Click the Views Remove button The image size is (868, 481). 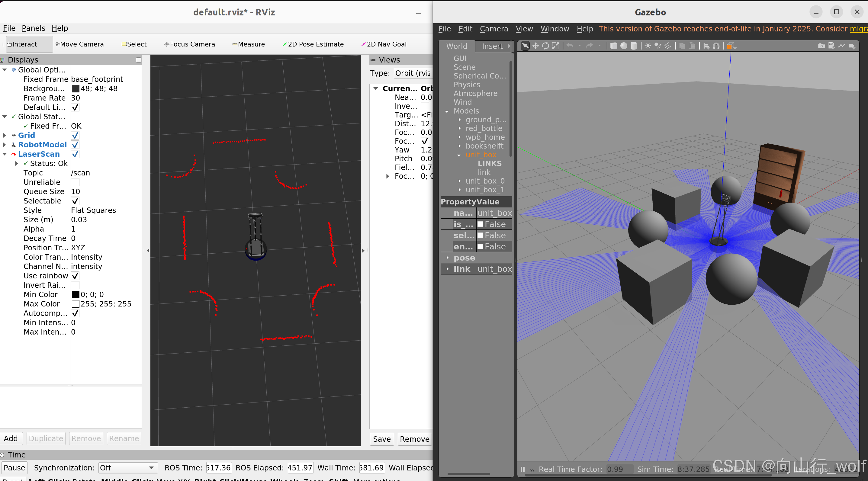tap(414, 439)
